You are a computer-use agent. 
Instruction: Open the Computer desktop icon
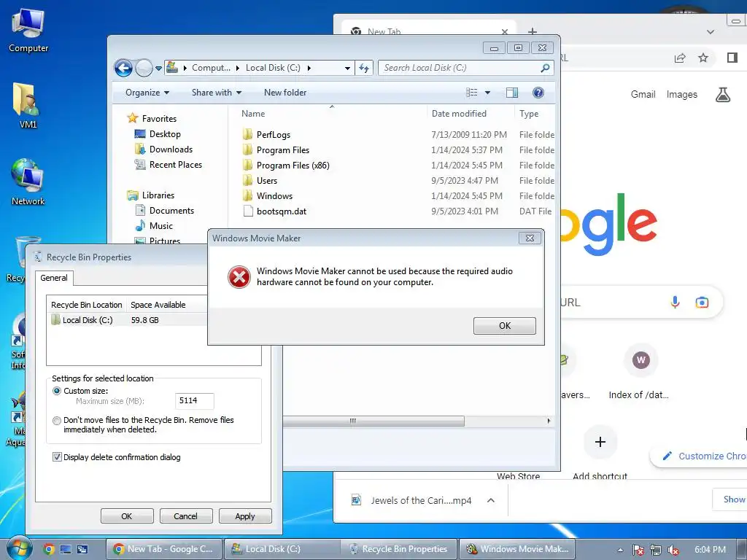pos(28,31)
